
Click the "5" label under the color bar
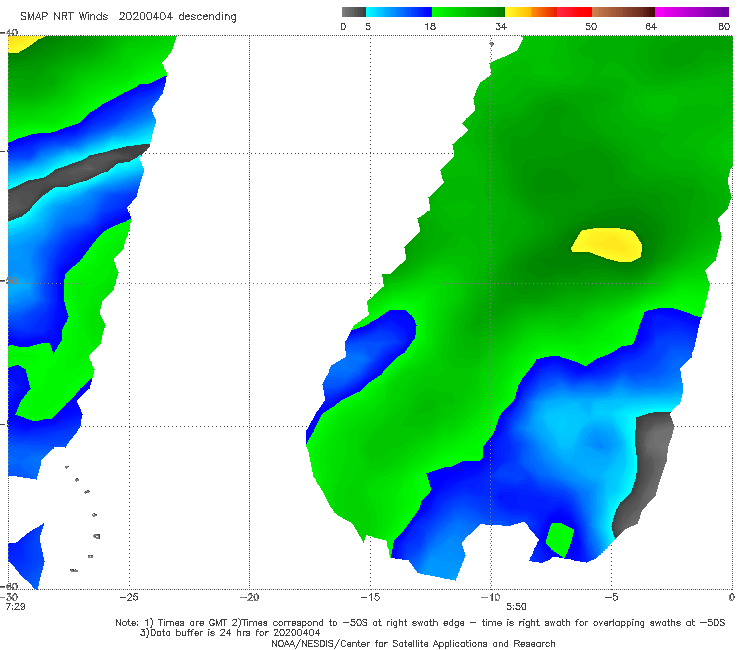pos(368,26)
